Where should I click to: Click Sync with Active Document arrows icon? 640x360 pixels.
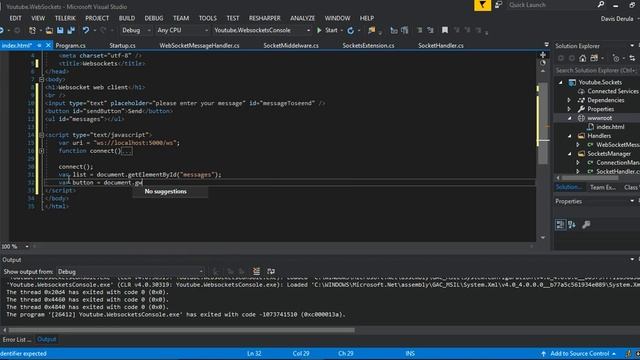tap(632, 58)
